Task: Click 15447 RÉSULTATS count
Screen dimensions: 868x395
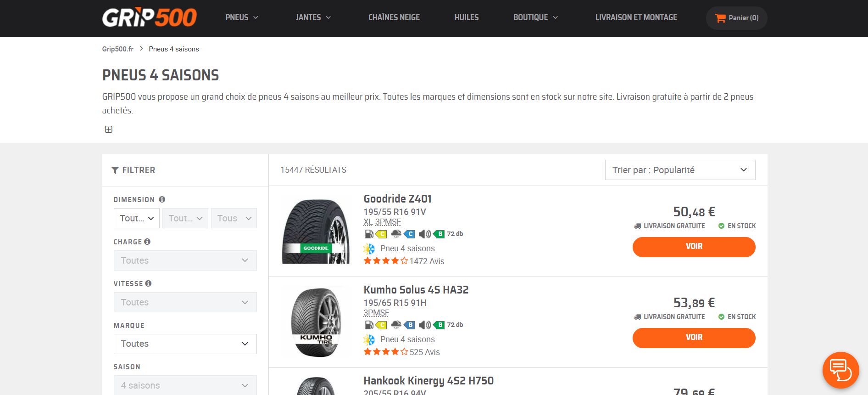Action: [313, 170]
